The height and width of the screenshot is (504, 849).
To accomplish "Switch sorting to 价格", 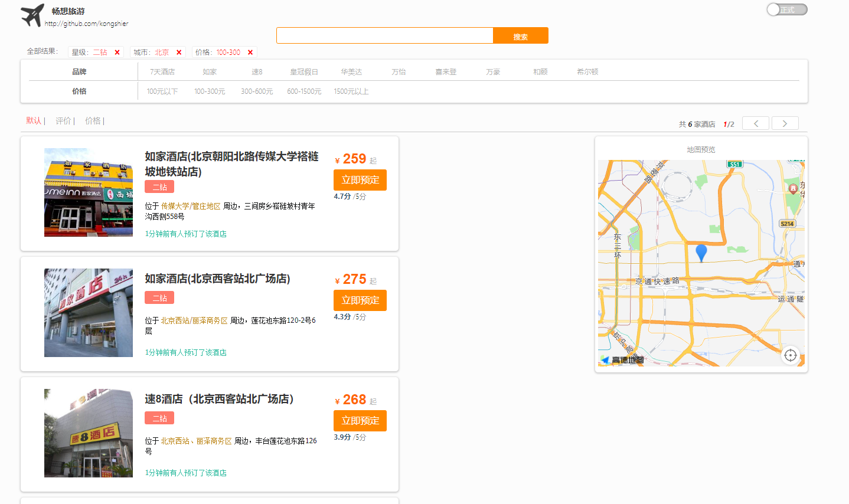I will (92, 120).
